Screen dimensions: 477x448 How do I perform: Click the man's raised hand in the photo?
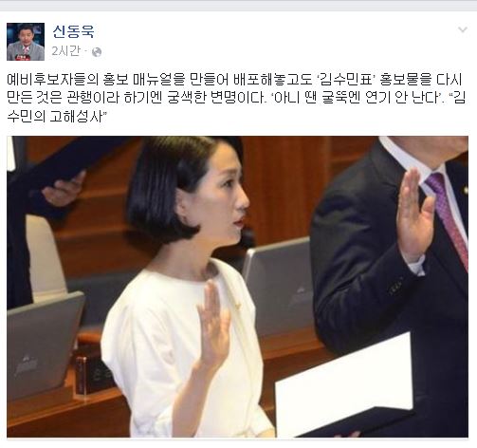[413, 215]
